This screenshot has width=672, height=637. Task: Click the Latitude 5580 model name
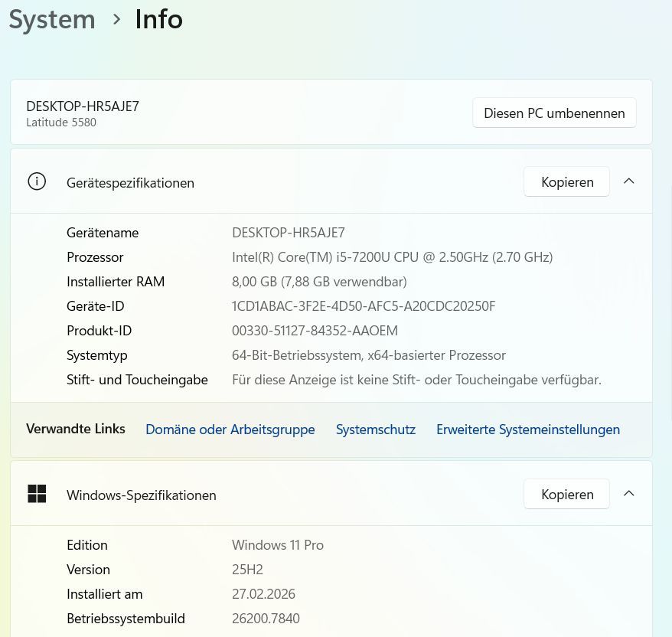(61, 122)
